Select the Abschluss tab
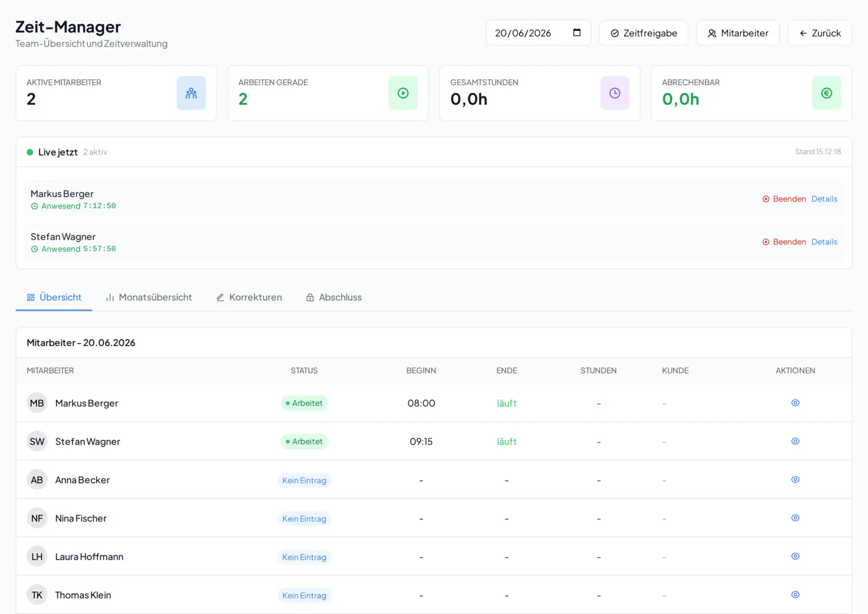This screenshot has height=614, width=868. [x=334, y=297]
